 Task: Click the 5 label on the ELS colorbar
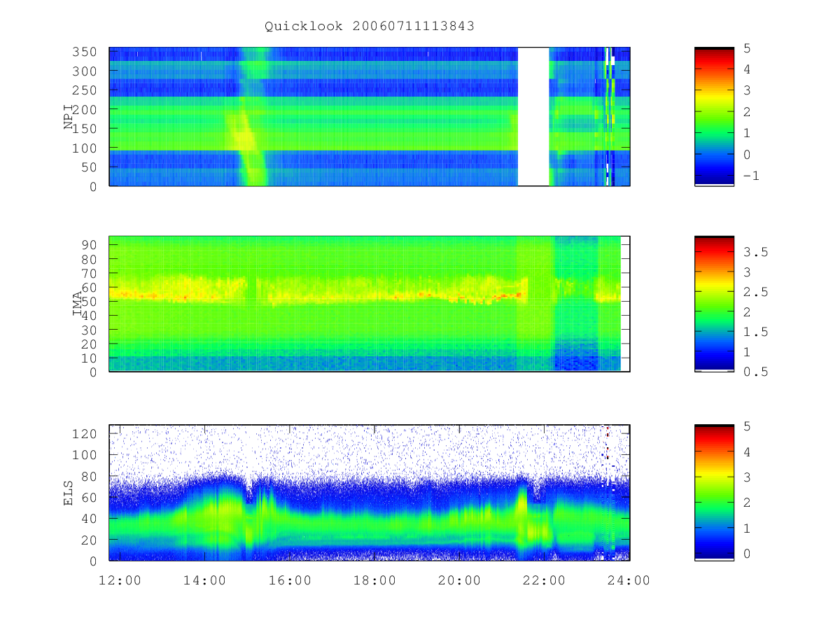point(747,426)
